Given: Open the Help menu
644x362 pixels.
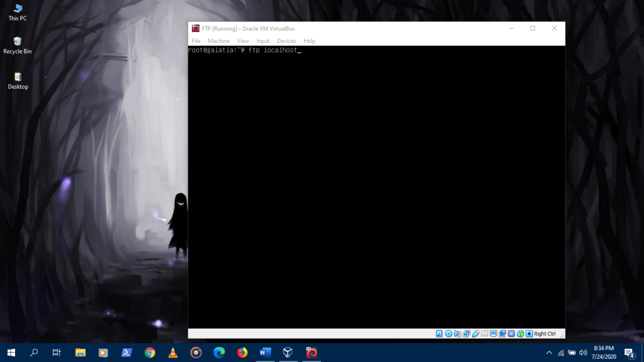Looking at the screenshot, I should pyautogui.click(x=309, y=41).
